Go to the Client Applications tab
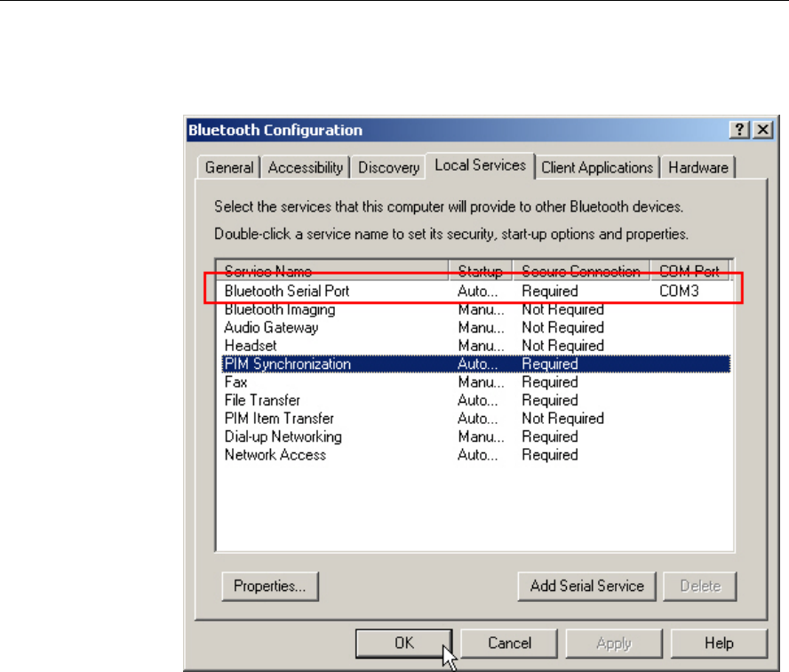 [597, 168]
